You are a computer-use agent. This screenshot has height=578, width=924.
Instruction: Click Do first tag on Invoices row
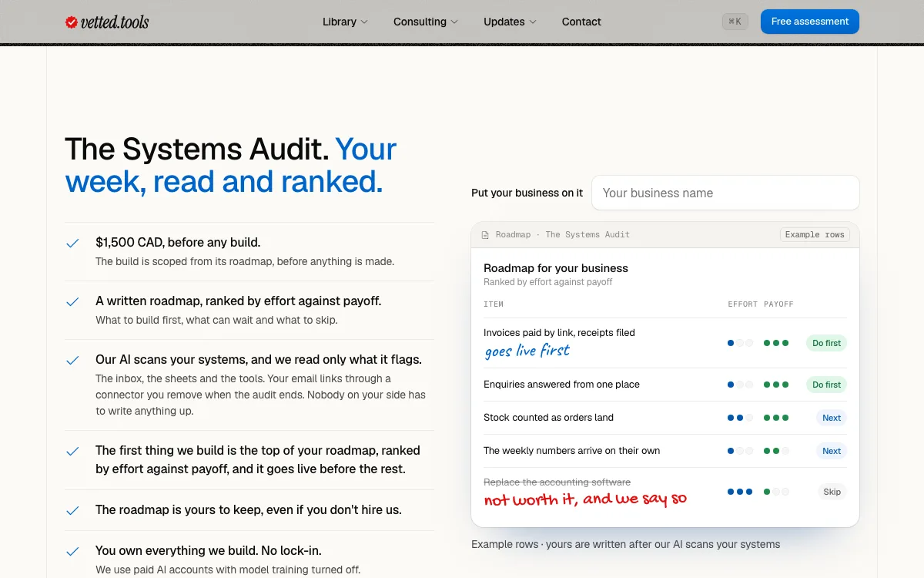pos(826,343)
